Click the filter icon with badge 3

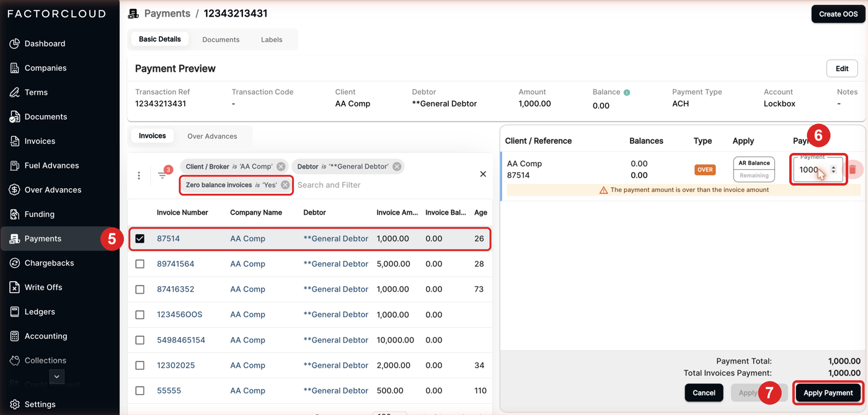click(163, 174)
